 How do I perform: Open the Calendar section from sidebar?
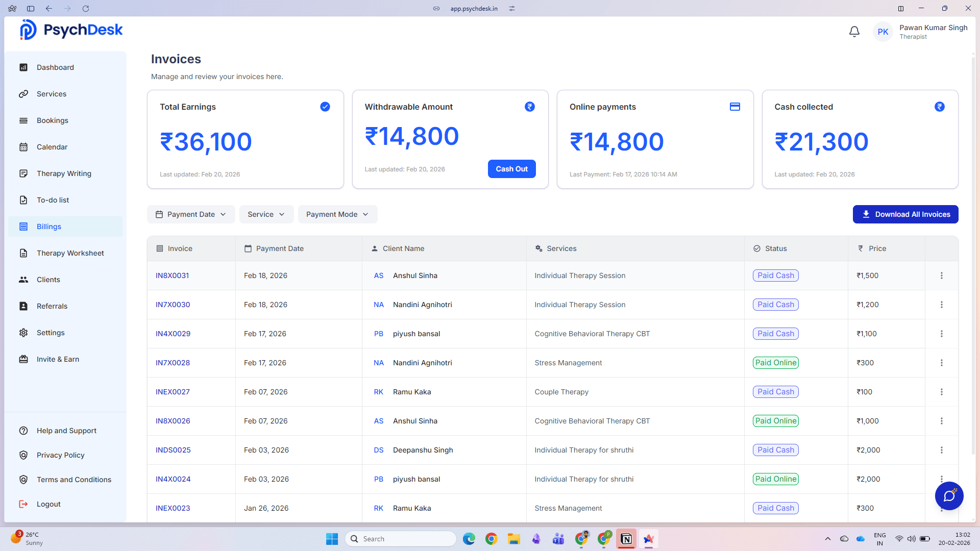coord(52,147)
